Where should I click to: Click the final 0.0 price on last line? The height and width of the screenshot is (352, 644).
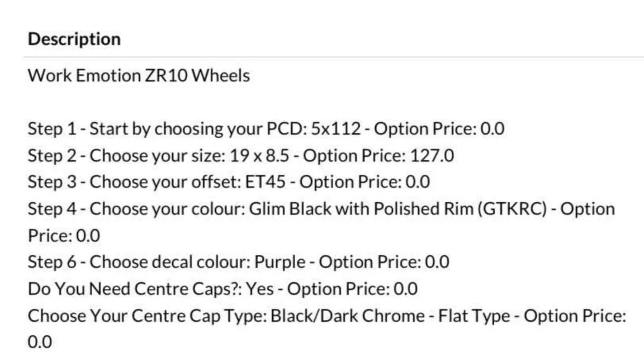pos(40,342)
